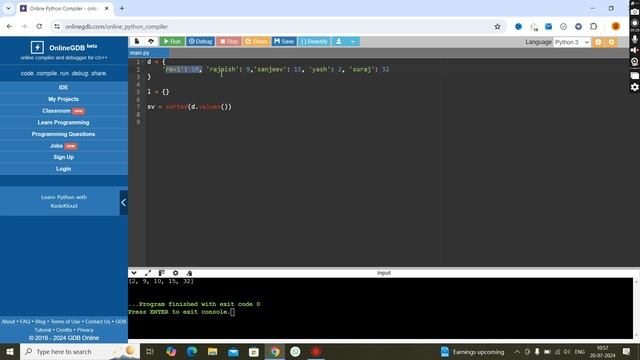Run the Python program
This screenshot has width=640, height=360.
[x=172, y=42]
